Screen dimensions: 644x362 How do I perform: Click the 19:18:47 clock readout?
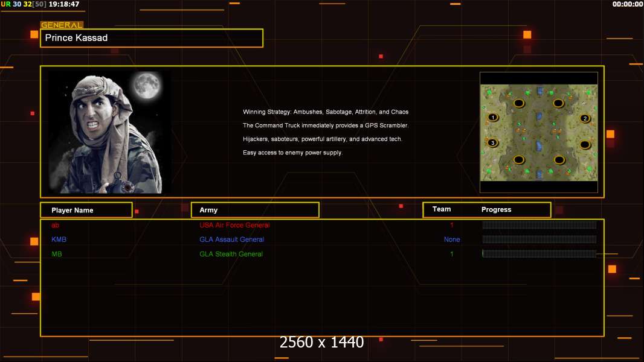pos(64,4)
